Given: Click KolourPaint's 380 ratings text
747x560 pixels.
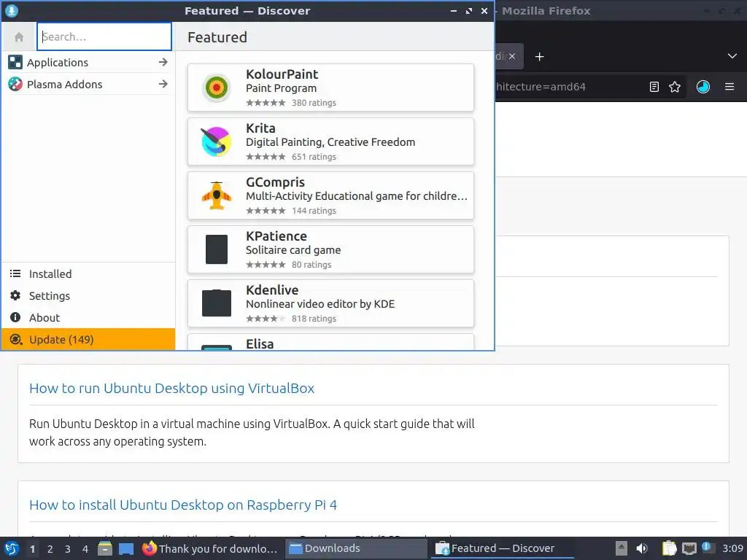Looking at the screenshot, I should 314,103.
